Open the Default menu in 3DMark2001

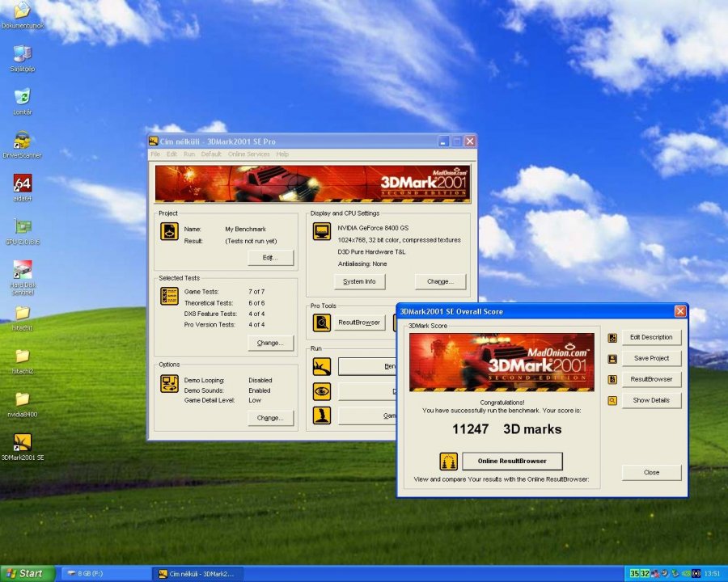(x=211, y=154)
